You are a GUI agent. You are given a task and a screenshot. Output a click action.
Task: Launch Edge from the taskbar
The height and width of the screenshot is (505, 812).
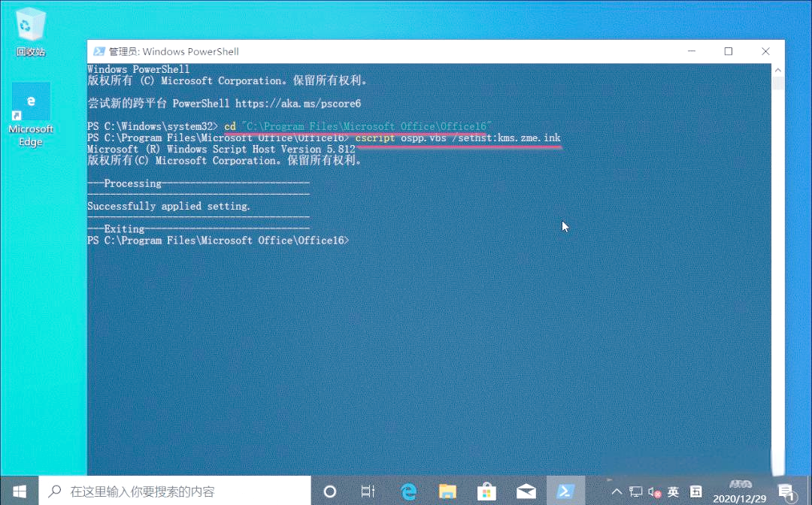(408, 491)
